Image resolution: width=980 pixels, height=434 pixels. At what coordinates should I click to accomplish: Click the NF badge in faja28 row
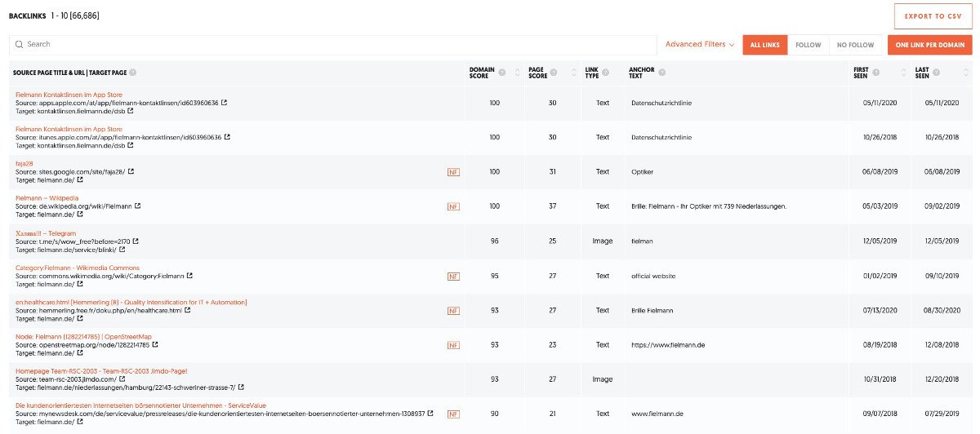(x=453, y=172)
